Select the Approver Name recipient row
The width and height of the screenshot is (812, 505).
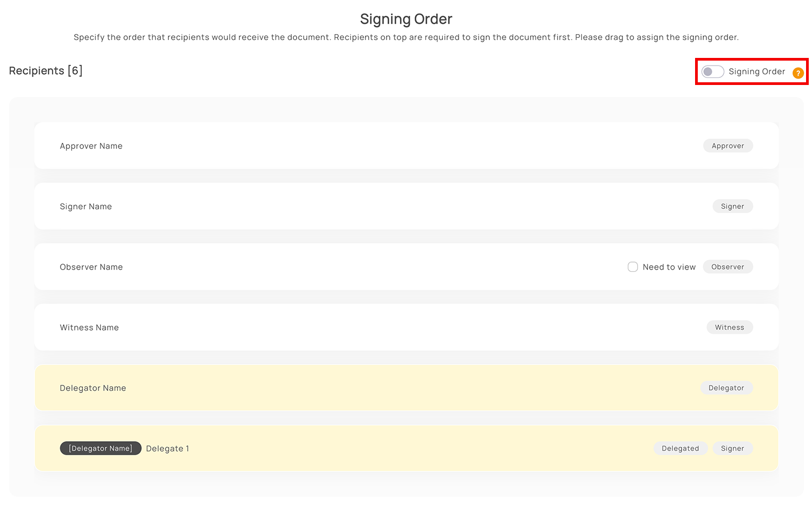point(407,146)
